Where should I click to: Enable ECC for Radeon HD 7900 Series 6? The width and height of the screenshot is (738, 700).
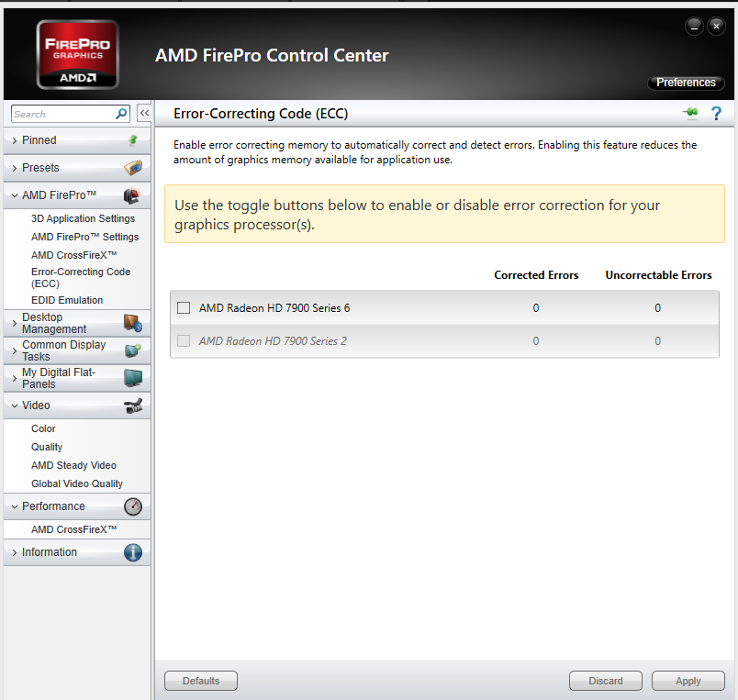[184, 308]
